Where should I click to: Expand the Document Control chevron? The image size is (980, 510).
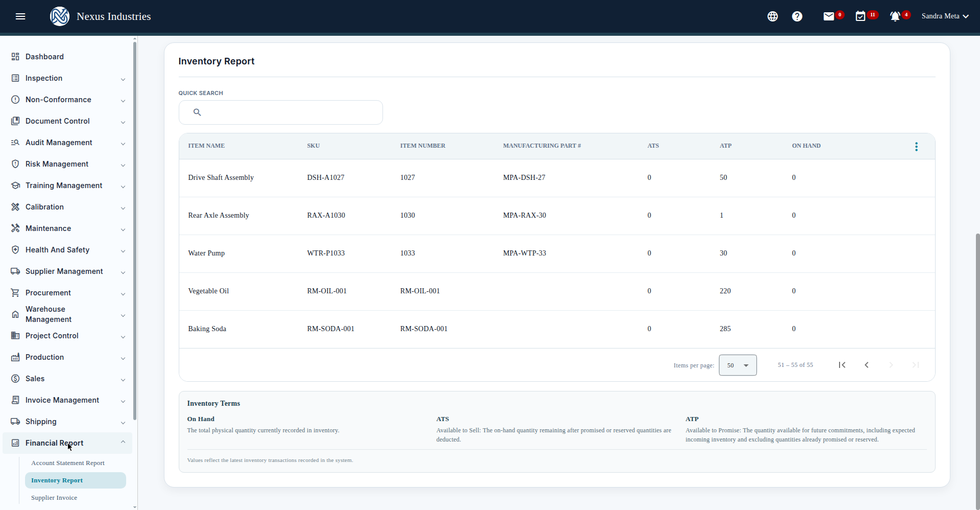pyautogui.click(x=123, y=122)
